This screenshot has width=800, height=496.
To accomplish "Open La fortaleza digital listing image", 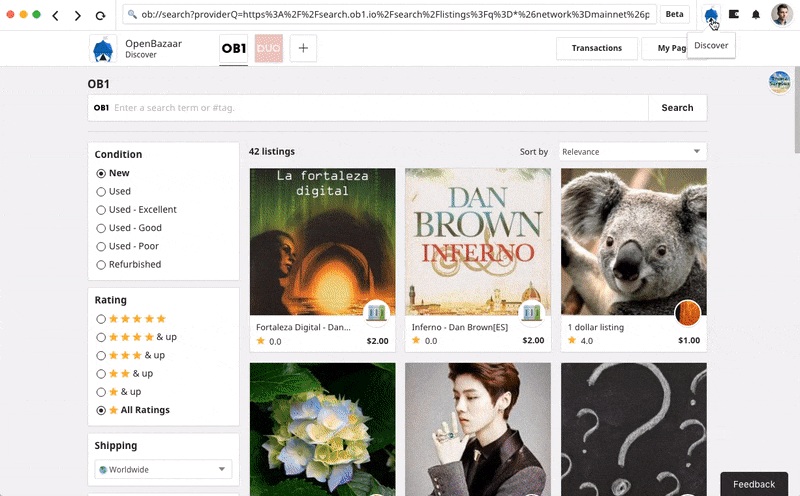I will pyautogui.click(x=322, y=241).
